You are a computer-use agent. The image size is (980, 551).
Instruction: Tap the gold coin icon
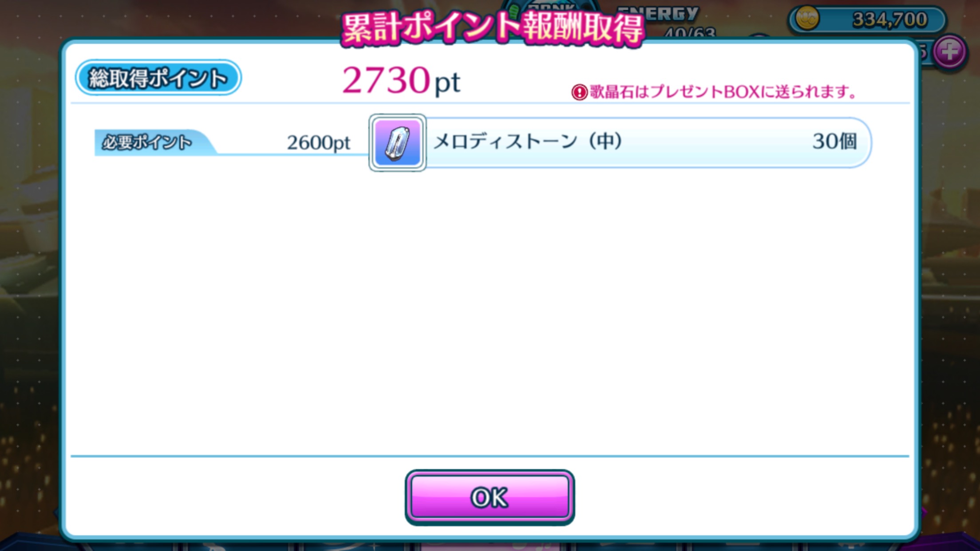pyautogui.click(x=807, y=19)
